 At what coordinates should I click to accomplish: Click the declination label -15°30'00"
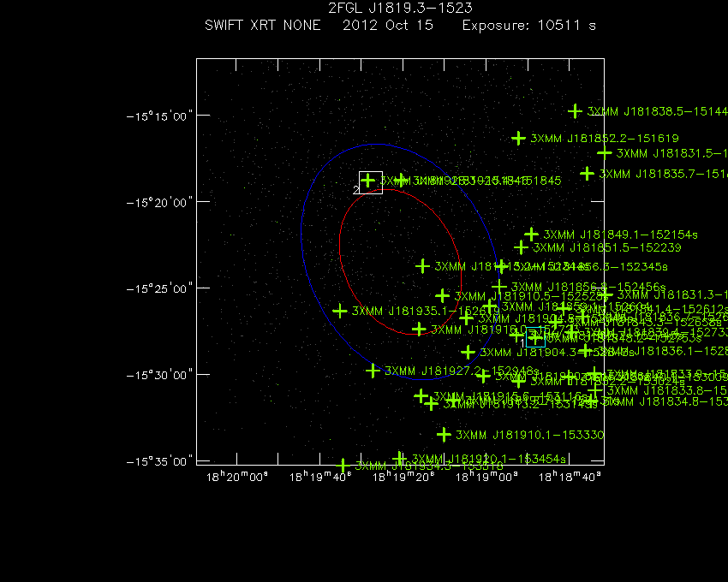coord(159,375)
